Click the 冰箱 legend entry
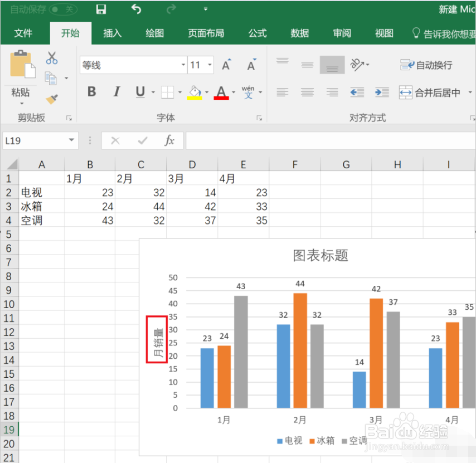The width and height of the screenshot is (476, 463). coord(322,441)
